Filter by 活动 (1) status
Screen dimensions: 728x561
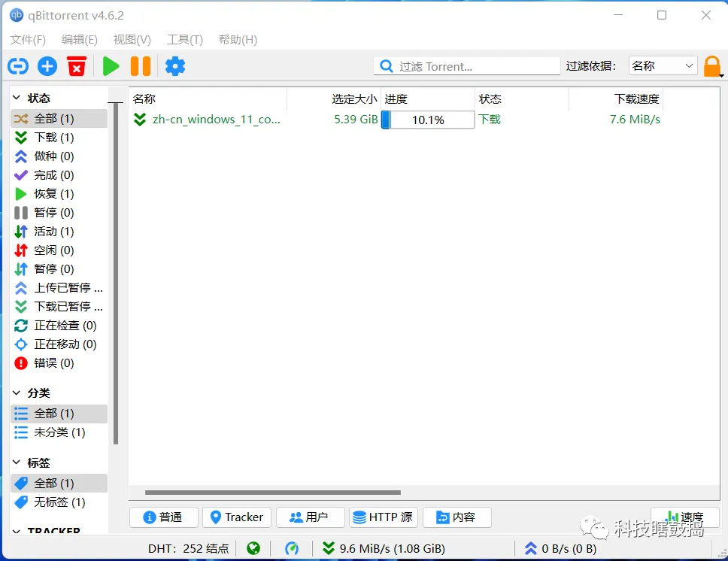tap(59, 232)
